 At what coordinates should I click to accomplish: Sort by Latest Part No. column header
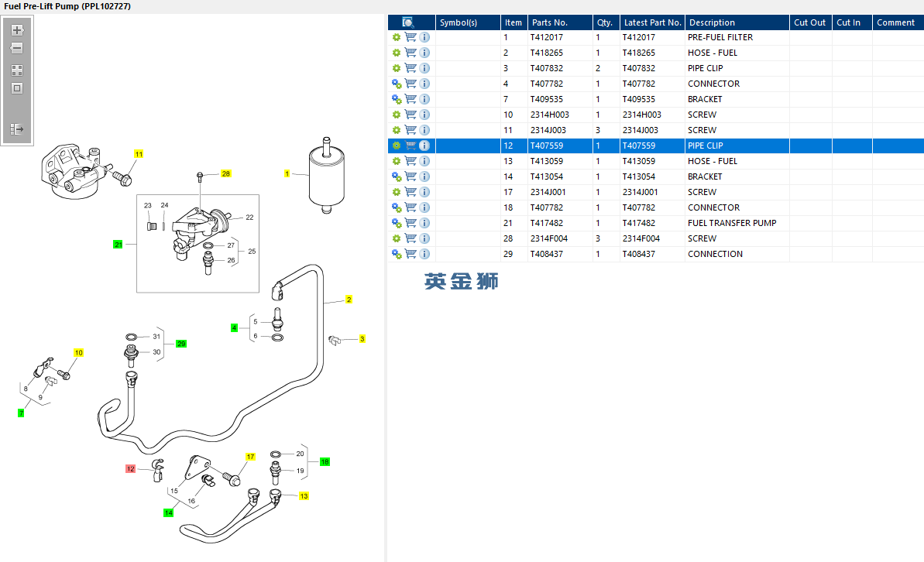(x=652, y=22)
